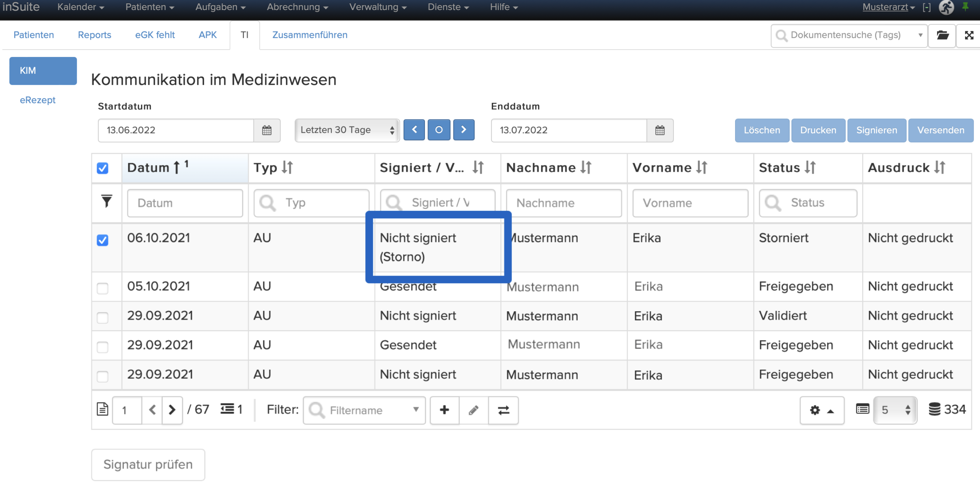Click the green pin icon

(x=965, y=7)
